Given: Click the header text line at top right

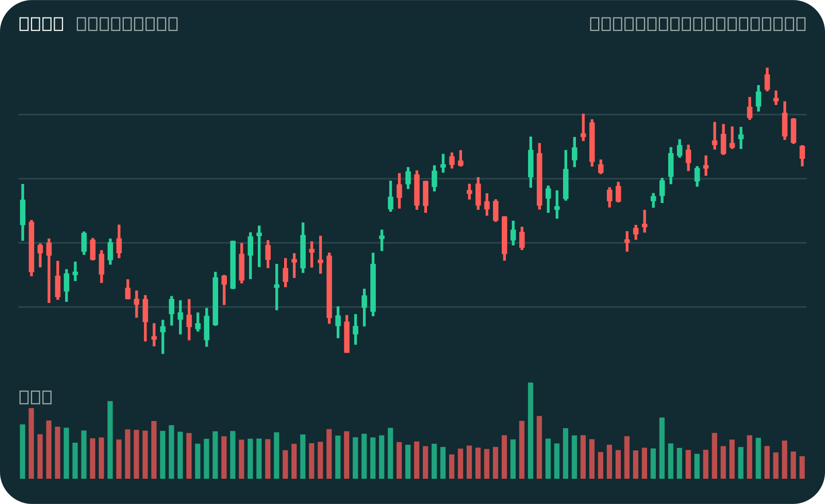Looking at the screenshot, I should pos(698,24).
